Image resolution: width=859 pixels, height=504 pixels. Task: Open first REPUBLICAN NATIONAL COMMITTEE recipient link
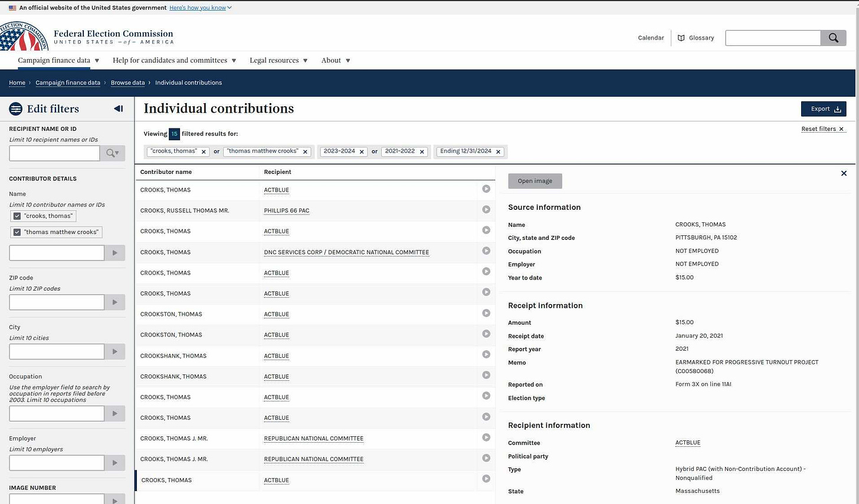pyautogui.click(x=314, y=439)
